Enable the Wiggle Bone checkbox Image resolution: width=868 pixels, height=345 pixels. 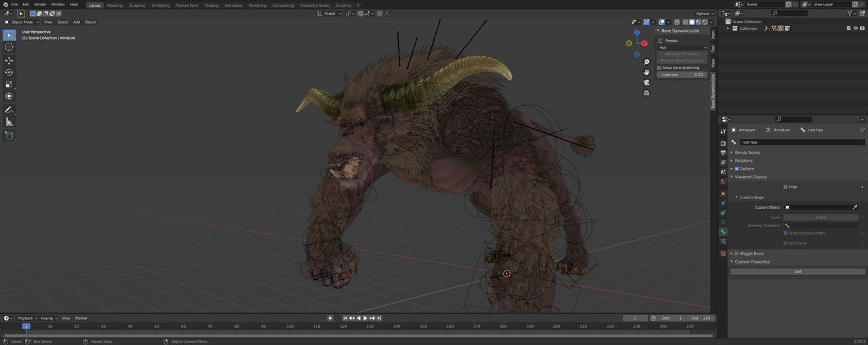737,253
